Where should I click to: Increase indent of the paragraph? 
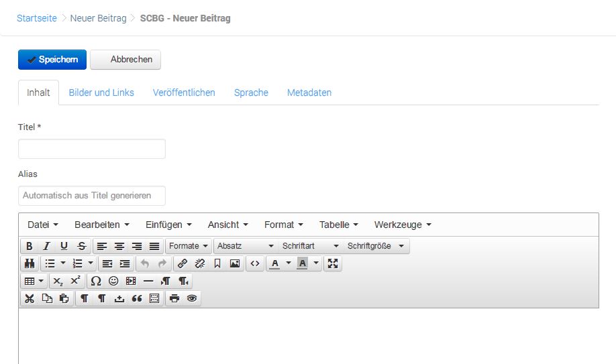(125, 263)
